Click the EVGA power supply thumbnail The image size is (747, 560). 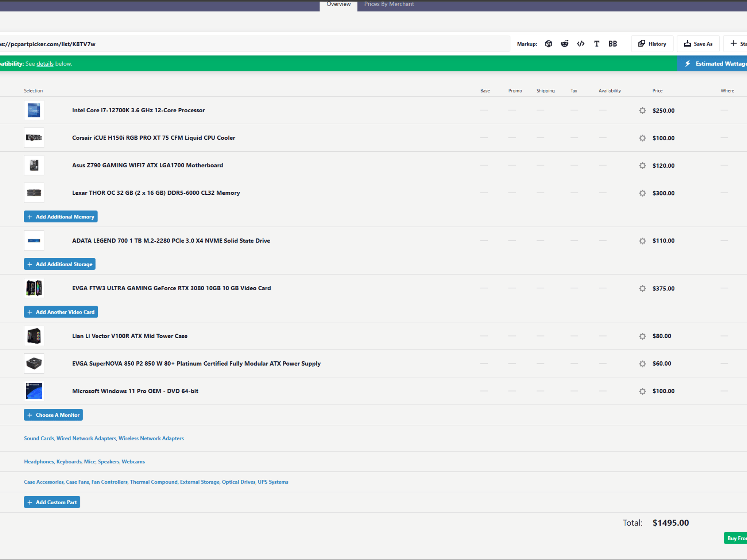point(34,363)
